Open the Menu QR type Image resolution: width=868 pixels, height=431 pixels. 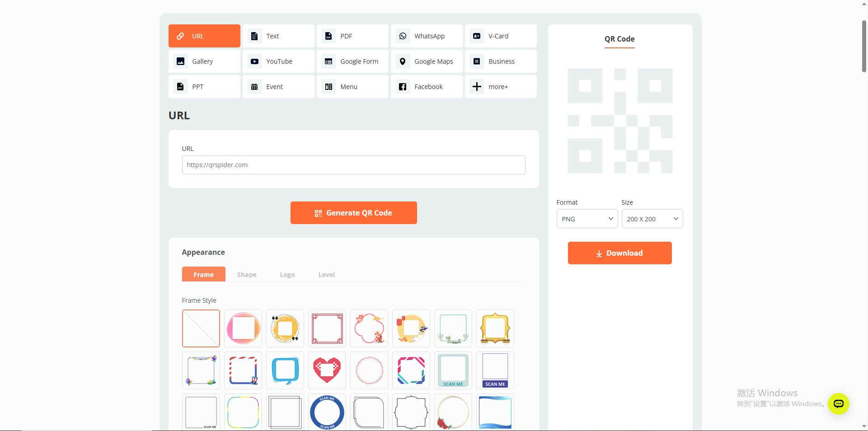pos(352,86)
